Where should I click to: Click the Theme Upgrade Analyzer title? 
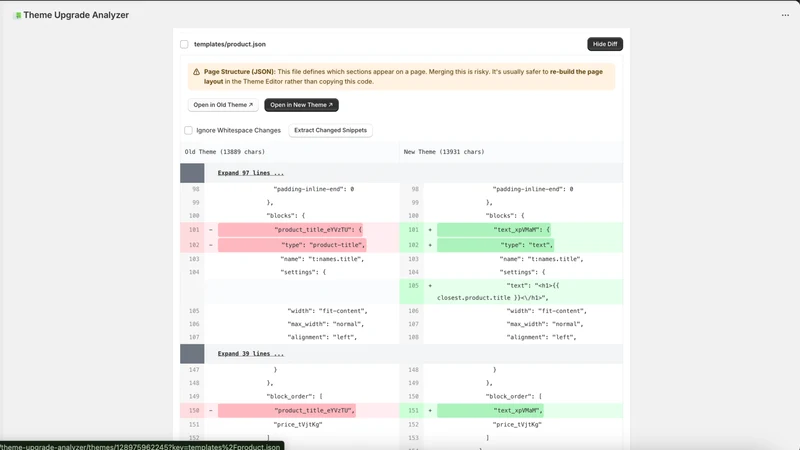[76, 15]
